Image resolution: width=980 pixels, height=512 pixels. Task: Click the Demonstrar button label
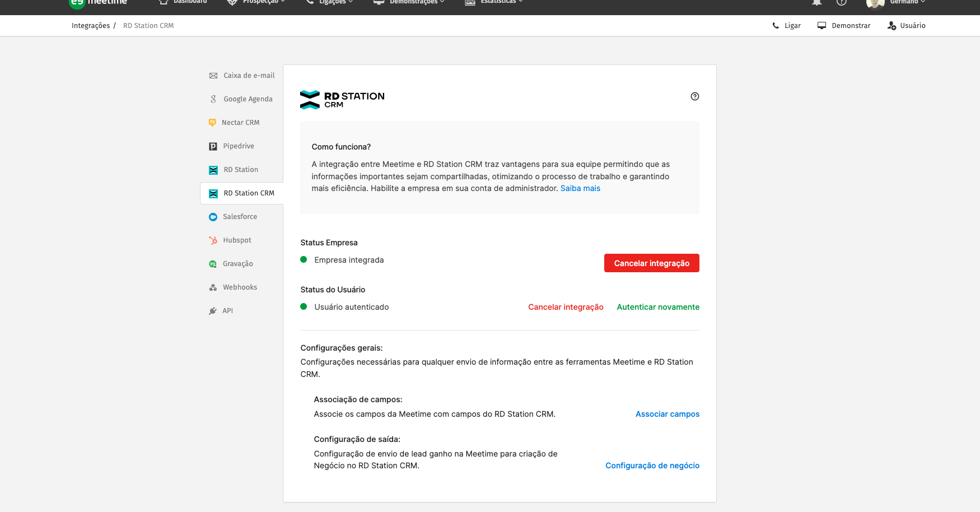pyautogui.click(x=851, y=26)
